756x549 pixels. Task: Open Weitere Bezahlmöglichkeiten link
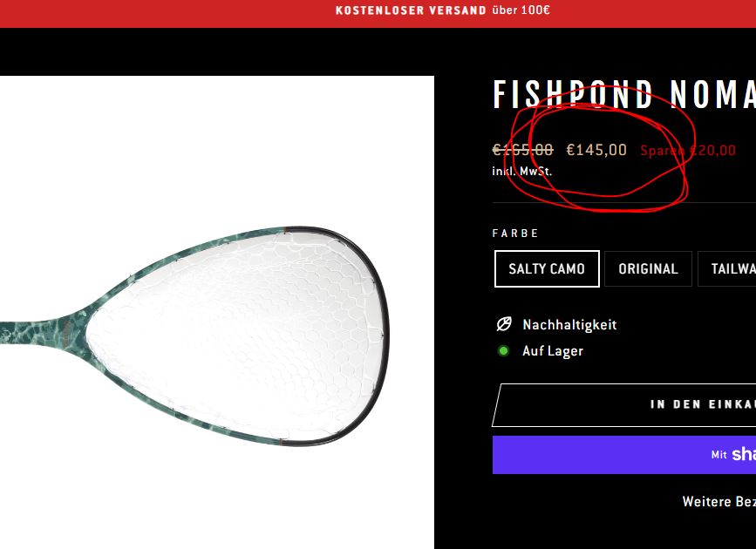pos(719,501)
